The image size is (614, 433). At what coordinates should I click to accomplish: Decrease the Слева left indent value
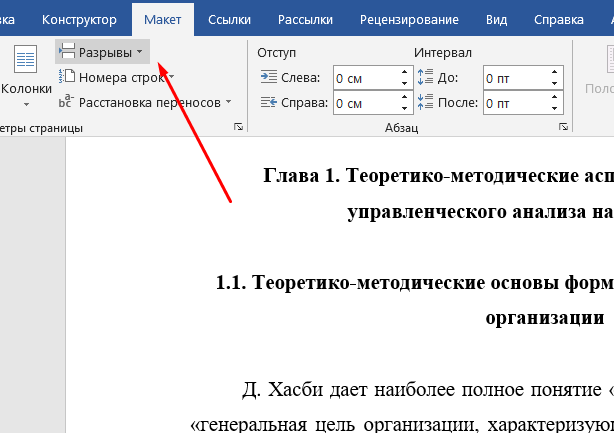tap(405, 83)
